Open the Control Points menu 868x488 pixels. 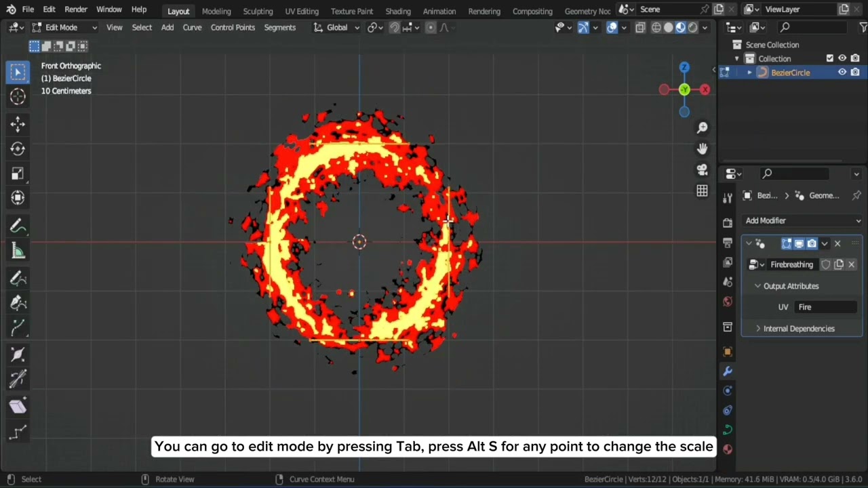(233, 28)
